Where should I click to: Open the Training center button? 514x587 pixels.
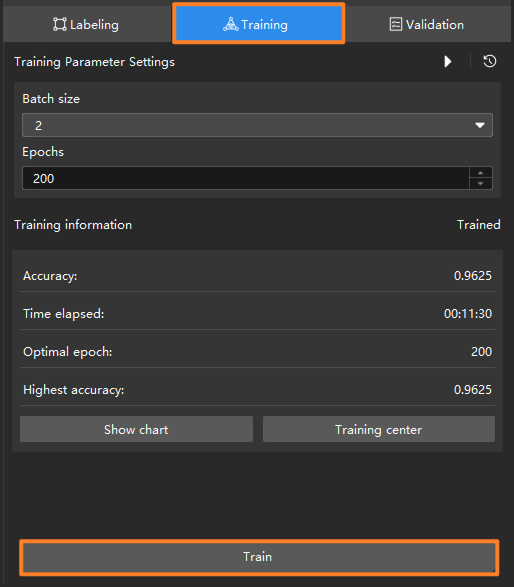click(x=378, y=429)
